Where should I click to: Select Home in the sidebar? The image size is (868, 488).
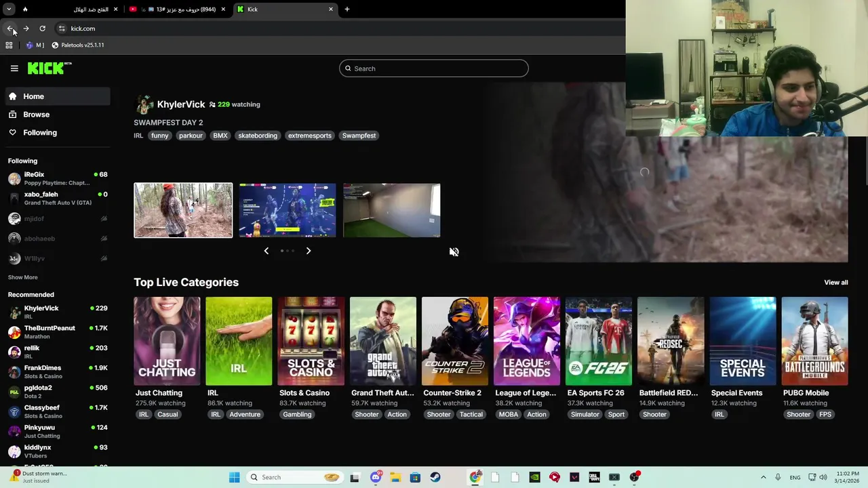[x=58, y=96]
